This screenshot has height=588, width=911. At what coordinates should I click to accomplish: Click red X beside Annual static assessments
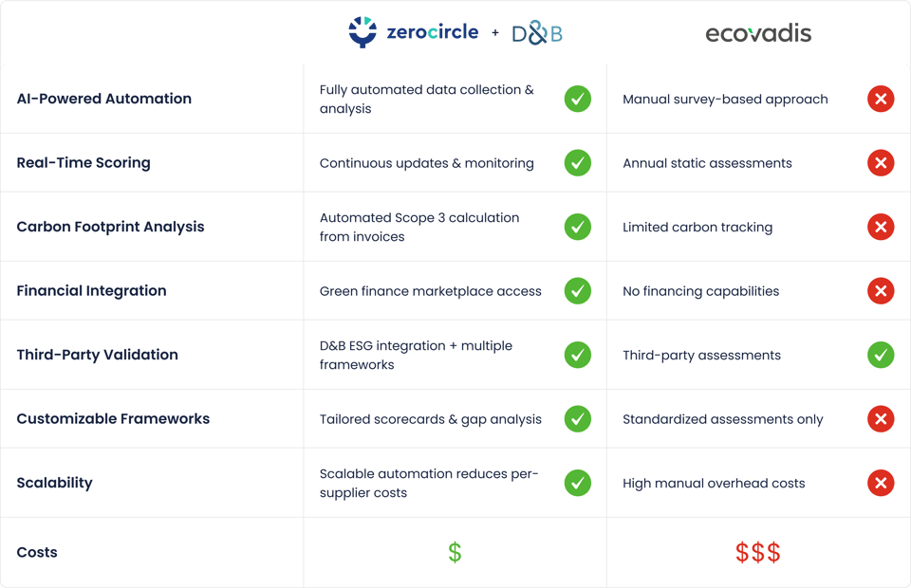tap(881, 163)
